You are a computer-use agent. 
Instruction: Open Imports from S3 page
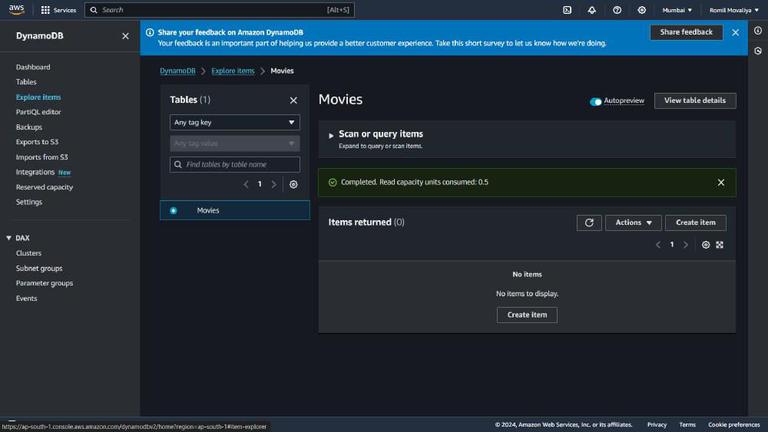click(42, 157)
